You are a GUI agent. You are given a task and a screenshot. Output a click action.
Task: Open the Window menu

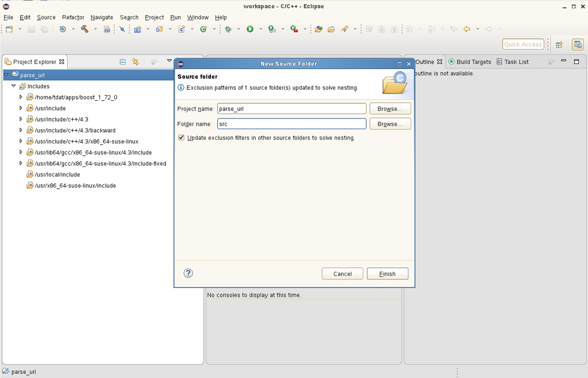click(198, 17)
